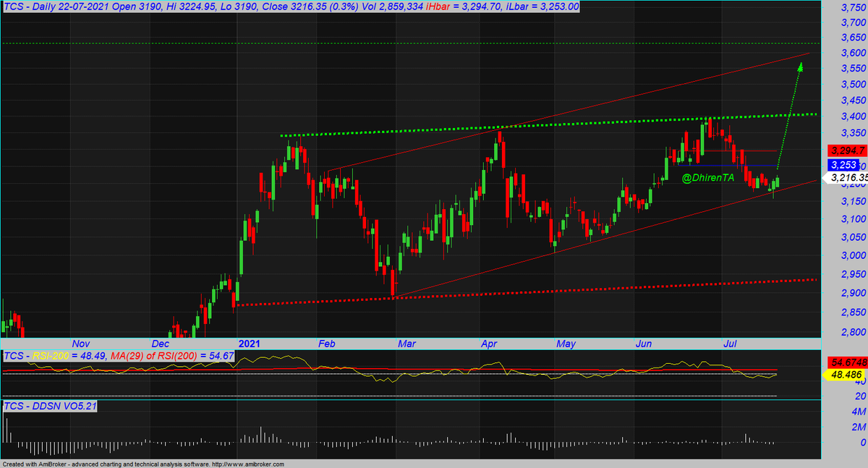Image resolution: width=868 pixels, height=468 pixels.
Task: Click the 3,600 price axis label
Action: tap(853, 53)
